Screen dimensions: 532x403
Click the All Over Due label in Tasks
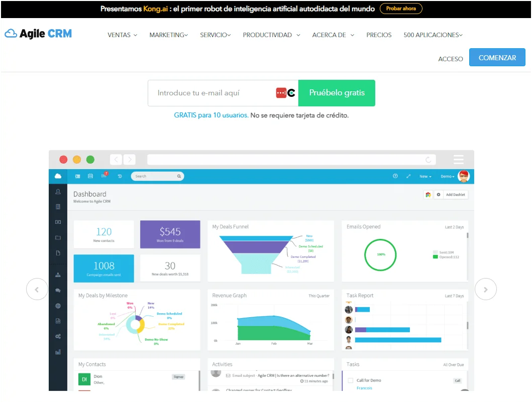pos(453,365)
